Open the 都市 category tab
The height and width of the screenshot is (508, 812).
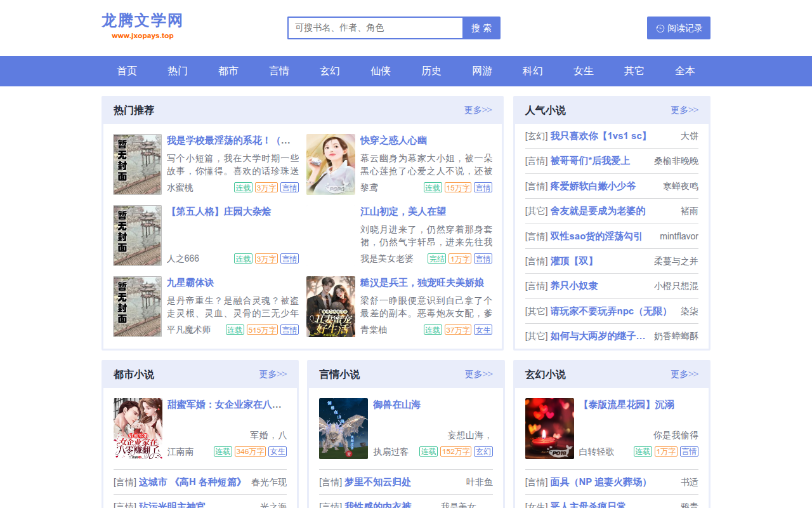click(228, 71)
